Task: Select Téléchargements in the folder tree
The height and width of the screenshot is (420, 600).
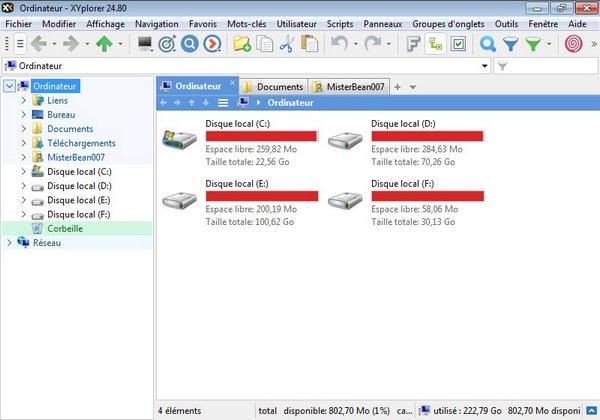Action: click(x=82, y=143)
